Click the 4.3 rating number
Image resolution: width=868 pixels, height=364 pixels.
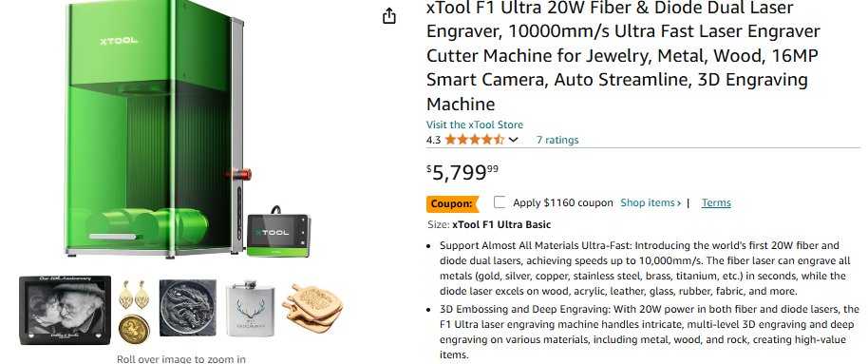point(433,140)
